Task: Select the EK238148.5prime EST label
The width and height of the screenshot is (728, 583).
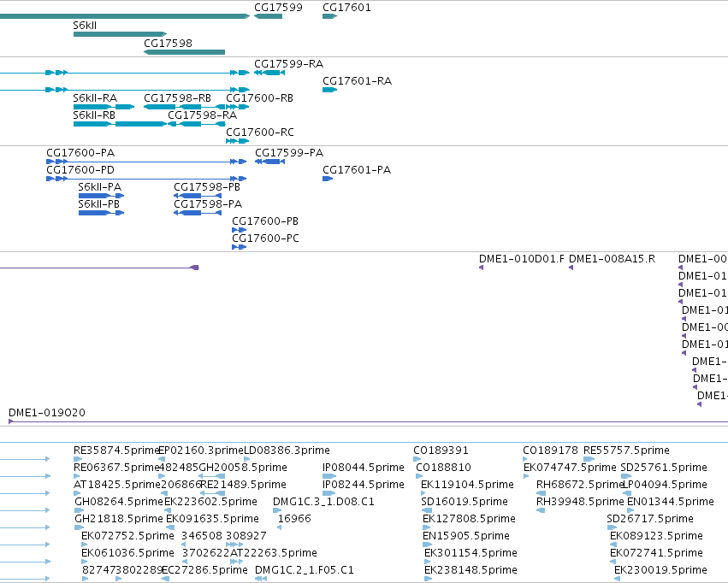Action: [x=471, y=570]
